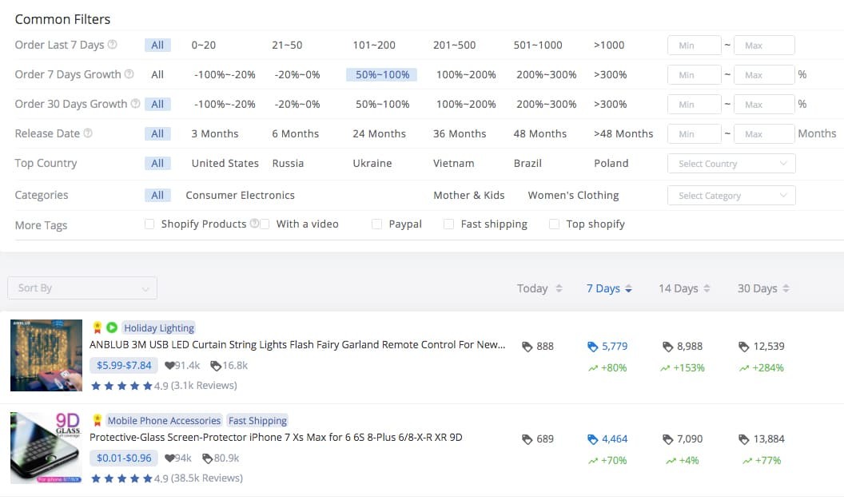
Task: Click the green play video icon on ANBLUB listing
Action: tap(112, 327)
